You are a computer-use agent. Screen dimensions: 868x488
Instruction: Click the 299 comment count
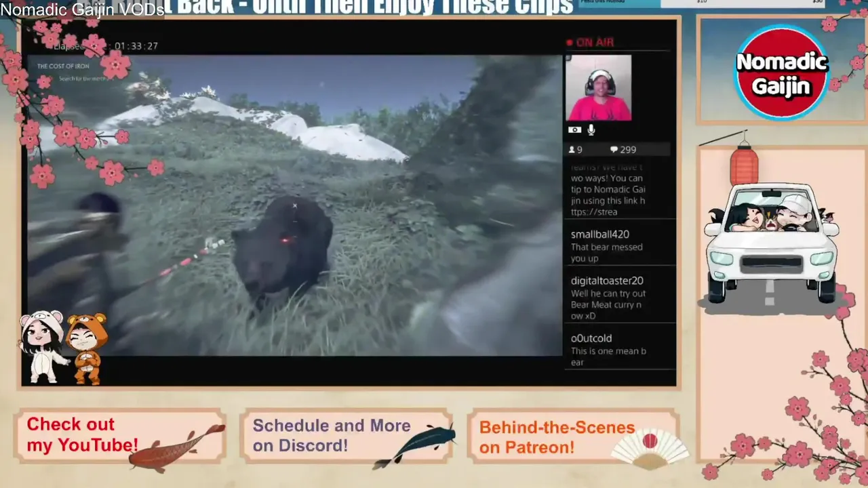(x=628, y=150)
